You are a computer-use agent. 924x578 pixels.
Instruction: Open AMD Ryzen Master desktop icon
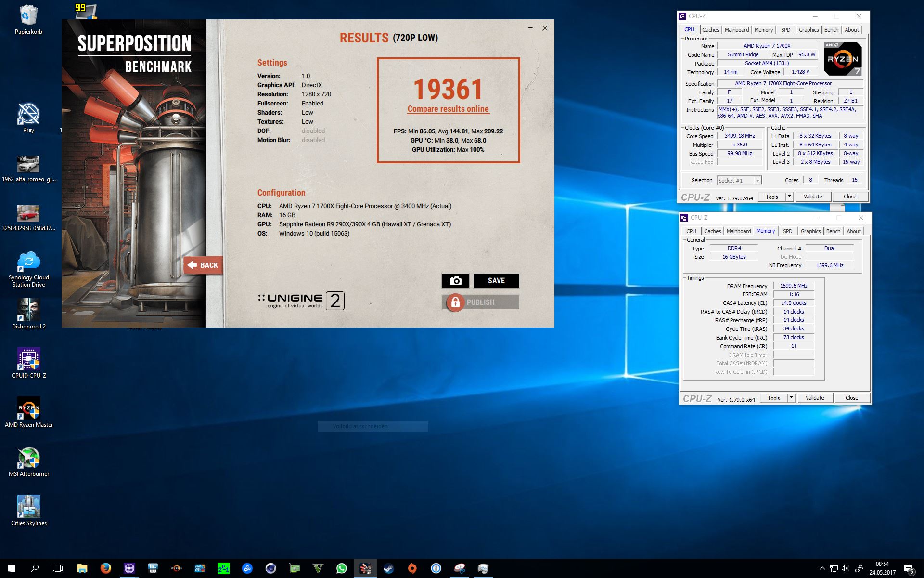click(29, 409)
